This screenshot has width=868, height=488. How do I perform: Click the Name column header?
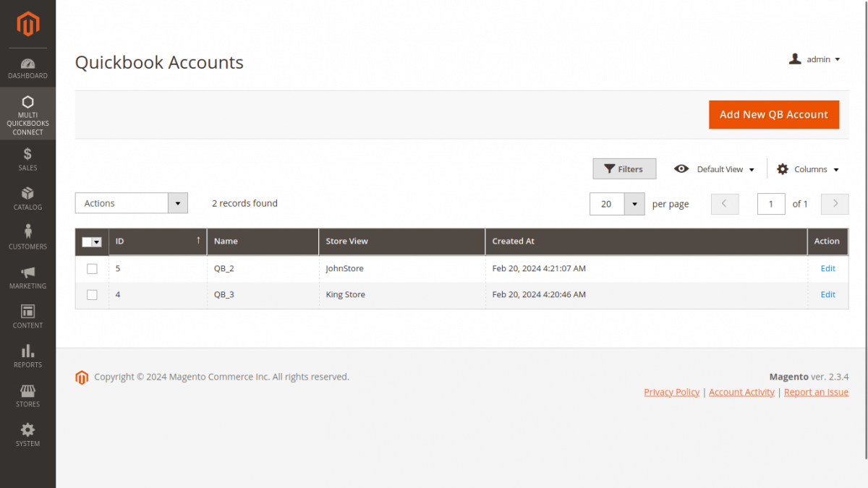point(263,241)
